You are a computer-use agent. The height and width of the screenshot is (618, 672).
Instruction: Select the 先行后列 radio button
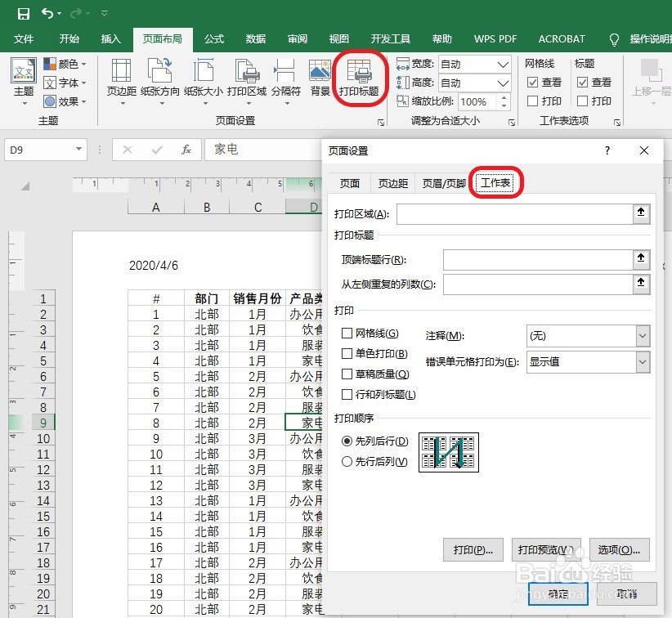pos(345,461)
